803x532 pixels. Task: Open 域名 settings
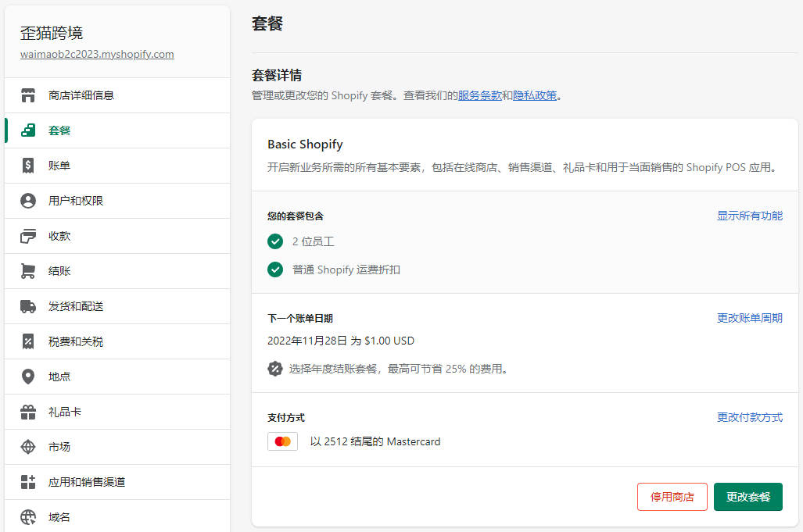(117, 516)
